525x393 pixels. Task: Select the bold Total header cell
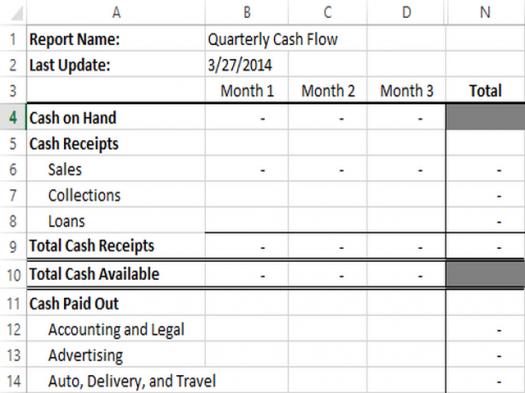pos(485,91)
